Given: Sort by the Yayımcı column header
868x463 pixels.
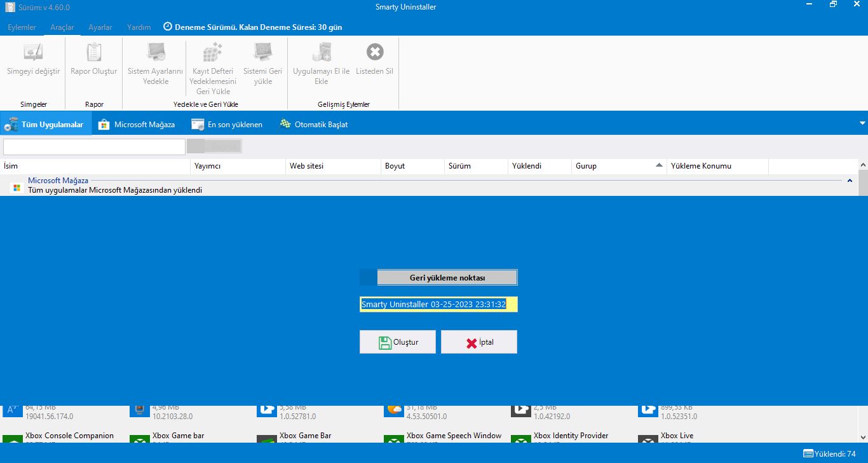Looking at the screenshot, I should pos(238,166).
